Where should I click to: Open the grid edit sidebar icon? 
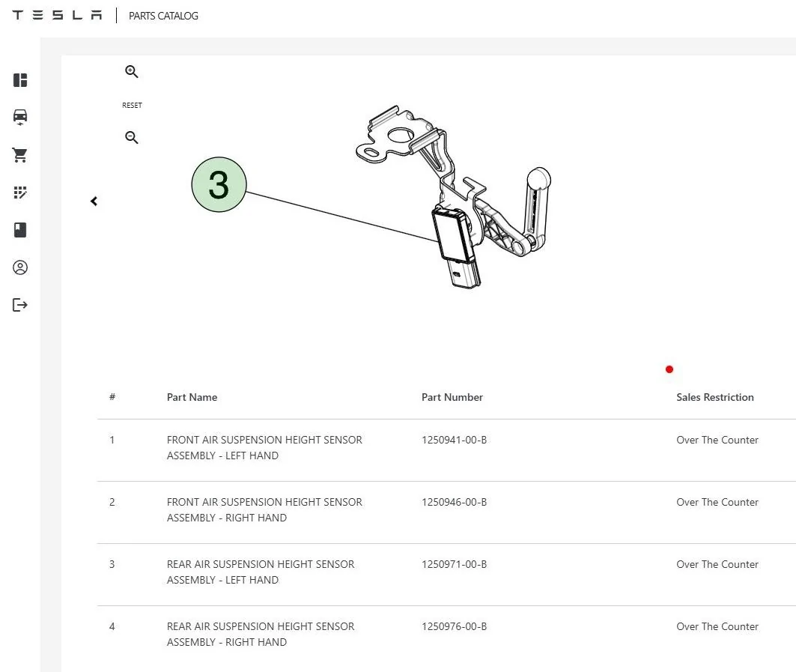click(20, 193)
